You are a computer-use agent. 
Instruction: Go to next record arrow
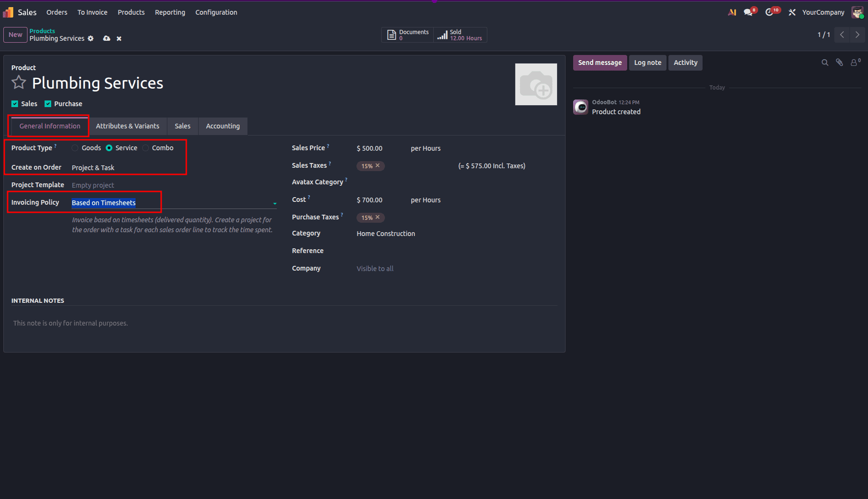coord(857,35)
